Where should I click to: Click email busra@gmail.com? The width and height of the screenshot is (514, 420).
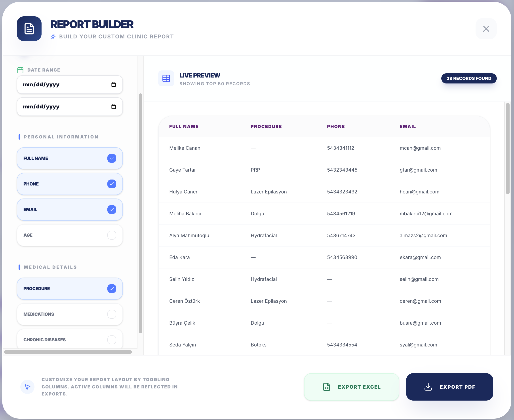click(420, 323)
